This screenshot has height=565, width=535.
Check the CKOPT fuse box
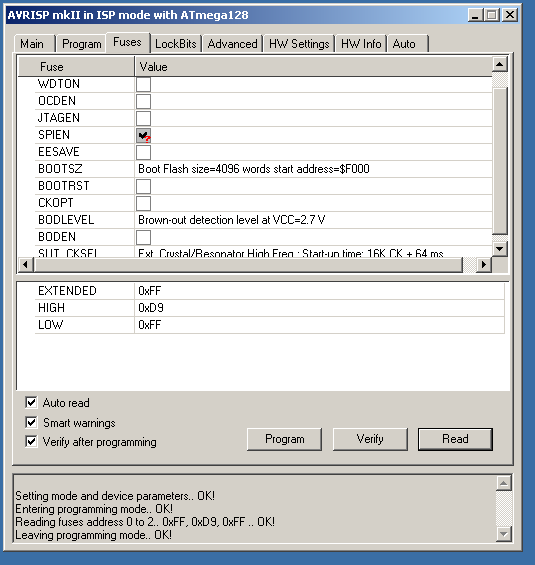click(143, 204)
